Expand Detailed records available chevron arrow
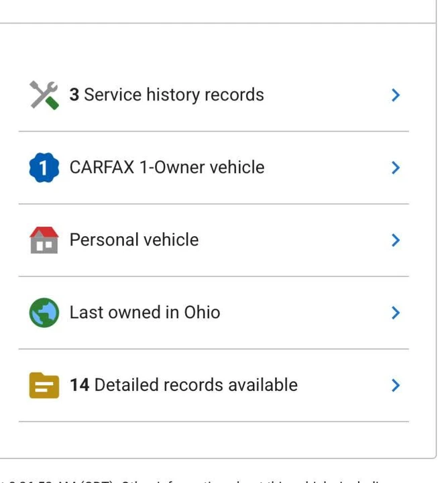448x483 pixels. (x=396, y=385)
